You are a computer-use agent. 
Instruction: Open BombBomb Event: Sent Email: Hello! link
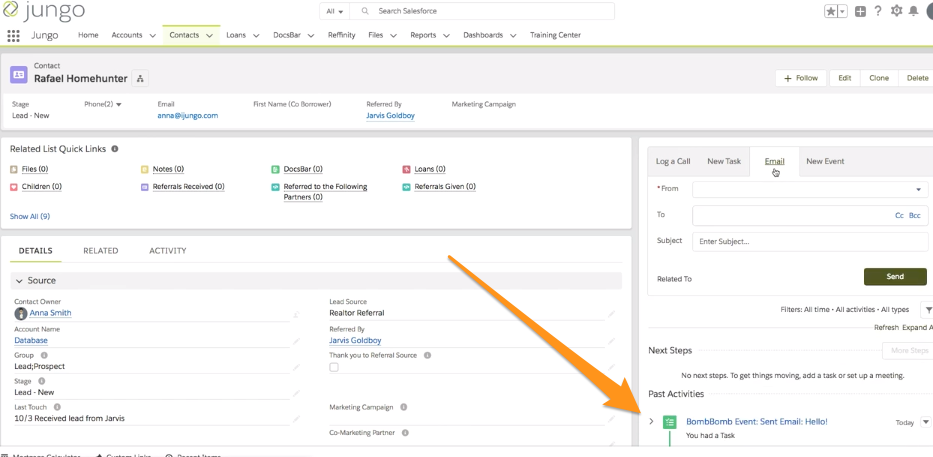[757, 422]
